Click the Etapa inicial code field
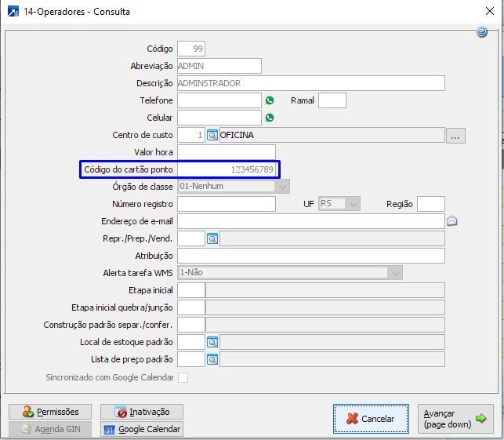504x440 pixels. coord(191,290)
